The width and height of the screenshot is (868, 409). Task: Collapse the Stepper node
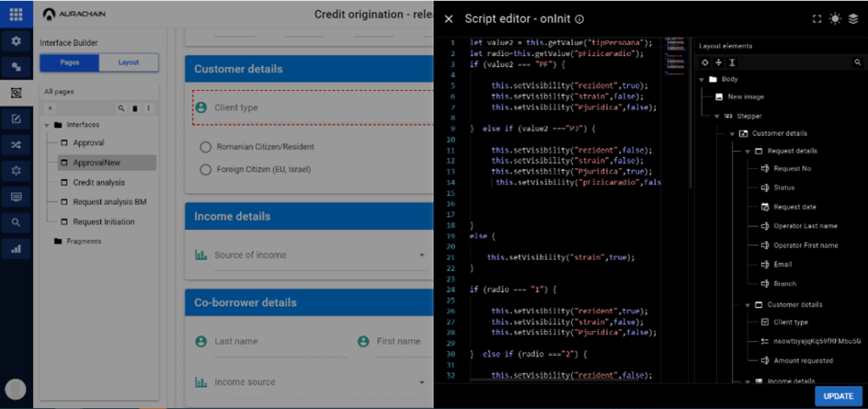pyautogui.click(x=717, y=115)
